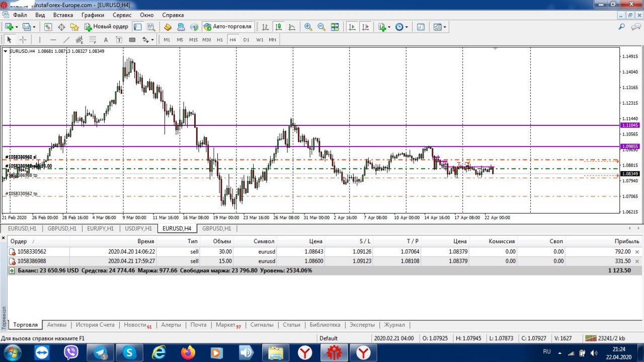Open the trading signals toolbar icon
The width and height of the screenshot is (644, 362).
click(194, 27)
